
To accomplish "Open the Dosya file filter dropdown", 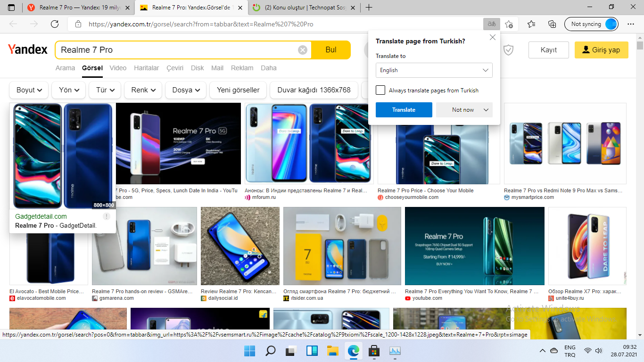I will [x=186, y=90].
